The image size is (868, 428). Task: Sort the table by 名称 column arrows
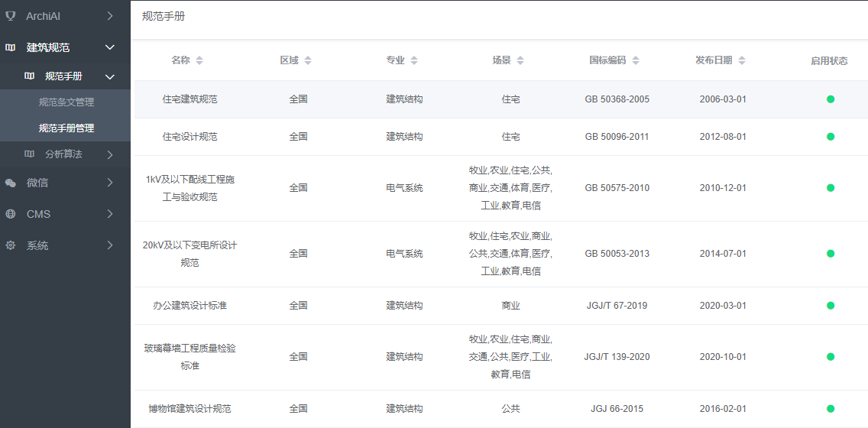(199, 60)
